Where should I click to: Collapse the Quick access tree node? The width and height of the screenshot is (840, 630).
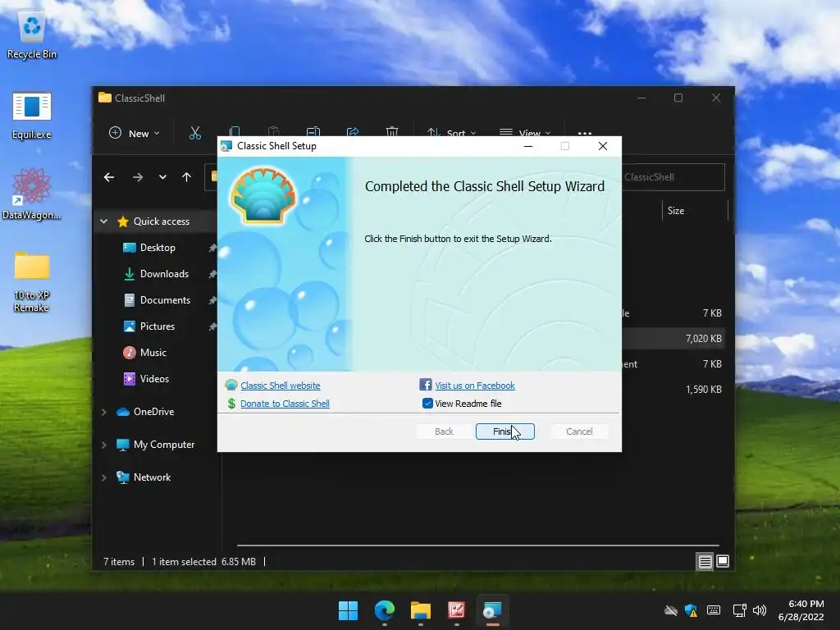(104, 221)
